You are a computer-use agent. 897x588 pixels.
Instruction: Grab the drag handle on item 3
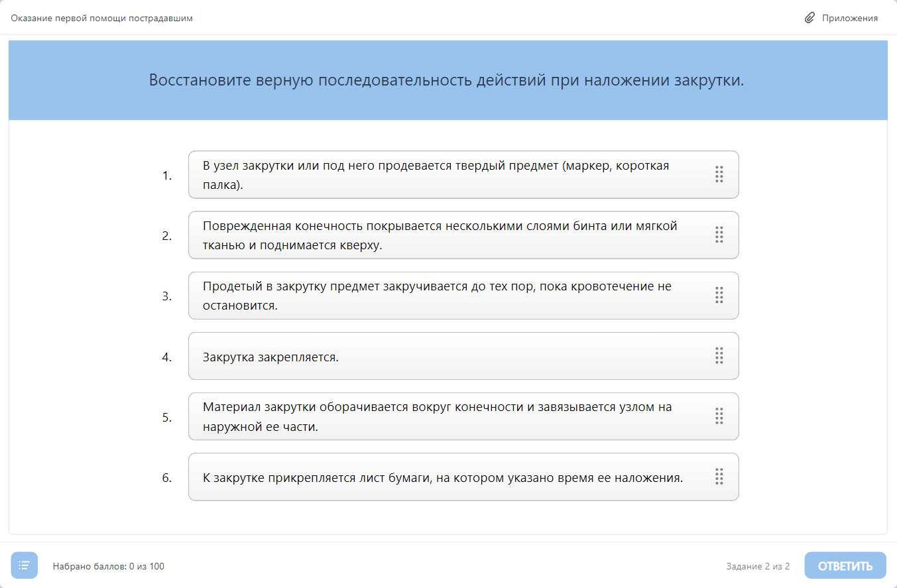[x=719, y=296]
